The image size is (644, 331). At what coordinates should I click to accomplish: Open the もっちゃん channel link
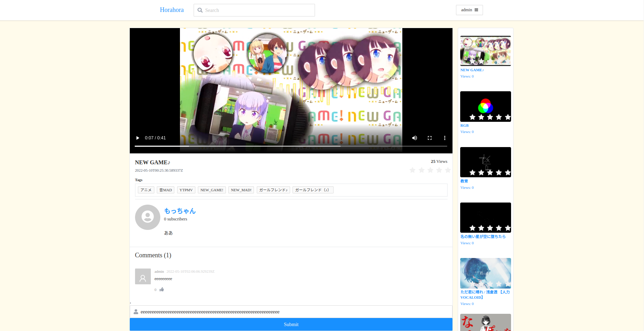tap(180, 211)
